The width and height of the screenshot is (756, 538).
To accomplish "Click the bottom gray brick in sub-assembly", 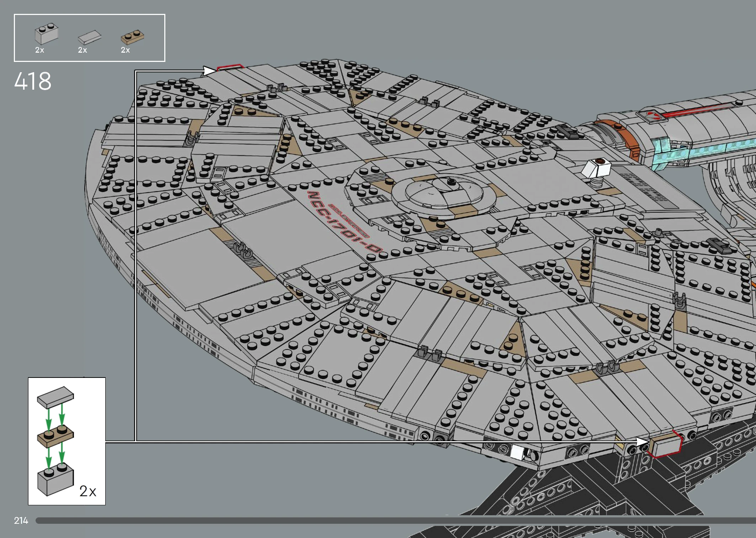I will coord(55,480).
